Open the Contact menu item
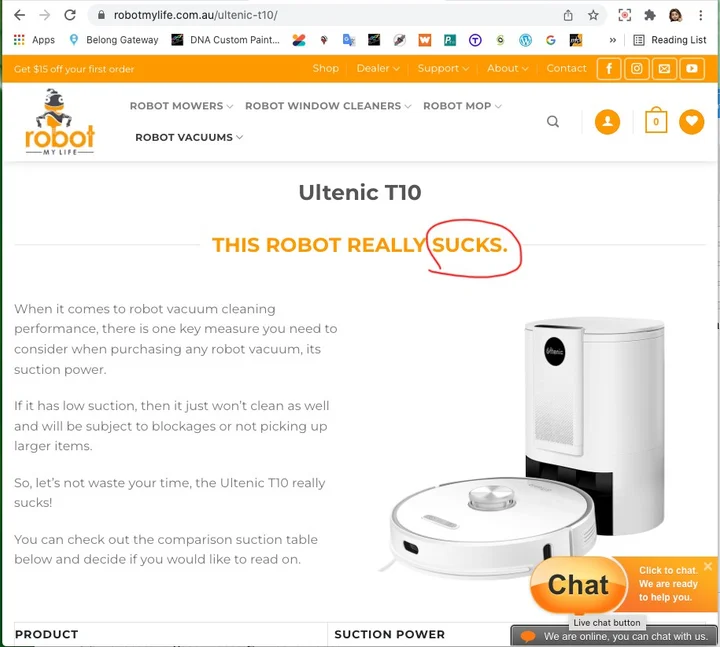 [566, 68]
